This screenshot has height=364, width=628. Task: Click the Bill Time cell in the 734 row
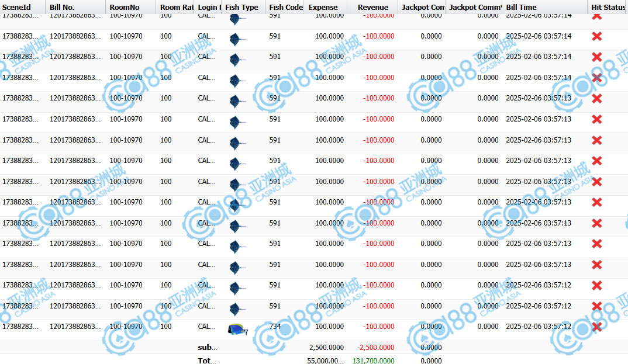coord(539,327)
